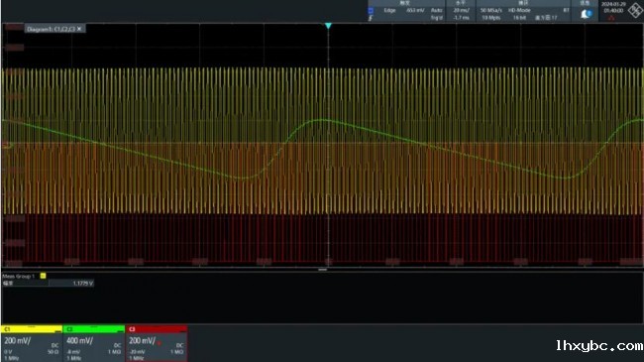Click the yellow Meas Group 1 source icon
Viewport: 644px width, 362px height.
pyautogui.click(x=44, y=276)
